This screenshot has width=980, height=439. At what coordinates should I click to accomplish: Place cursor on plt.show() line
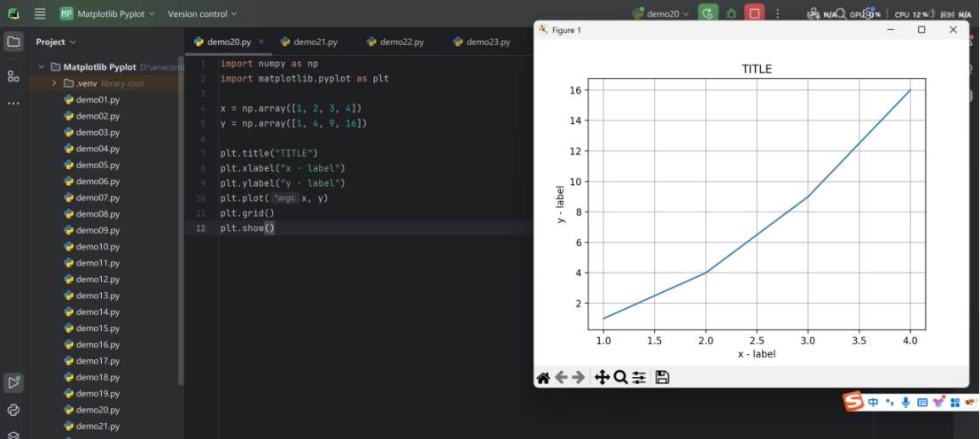(x=247, y=228)
